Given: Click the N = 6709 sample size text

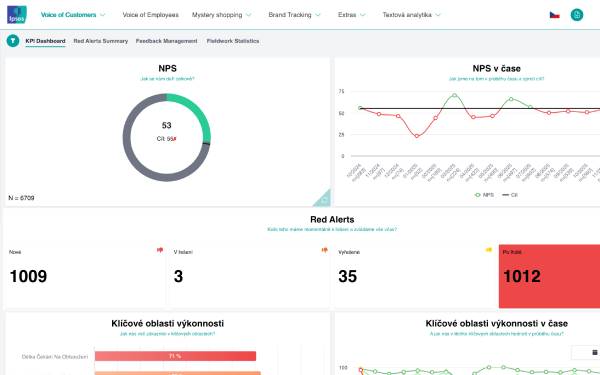Looking at the screenshot, I should point(21,198).
